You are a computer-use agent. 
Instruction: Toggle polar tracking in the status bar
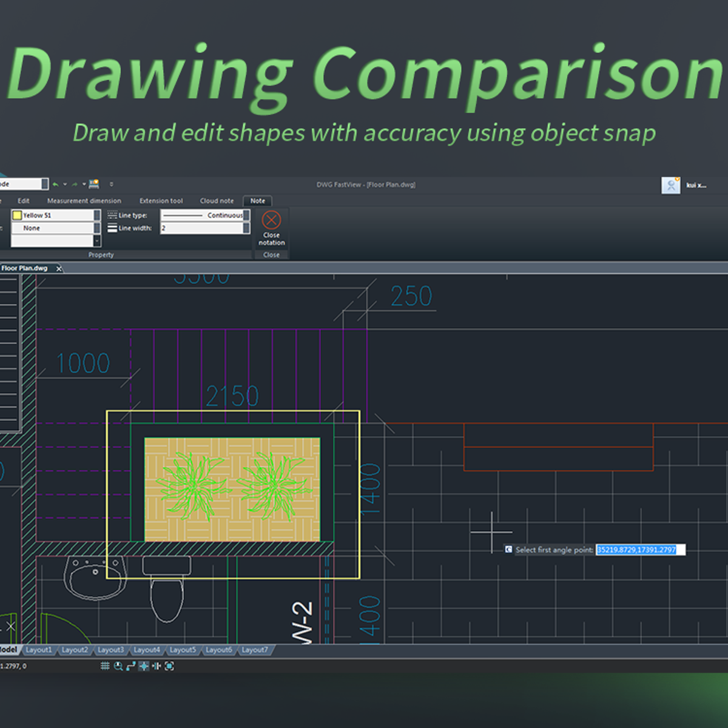click(130, 666)
